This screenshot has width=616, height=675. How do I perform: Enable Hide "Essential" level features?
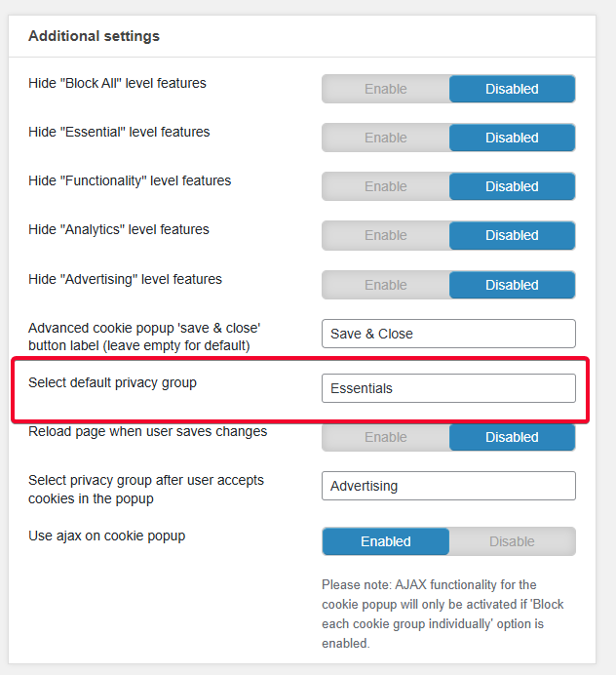click(x=386, y=138)
